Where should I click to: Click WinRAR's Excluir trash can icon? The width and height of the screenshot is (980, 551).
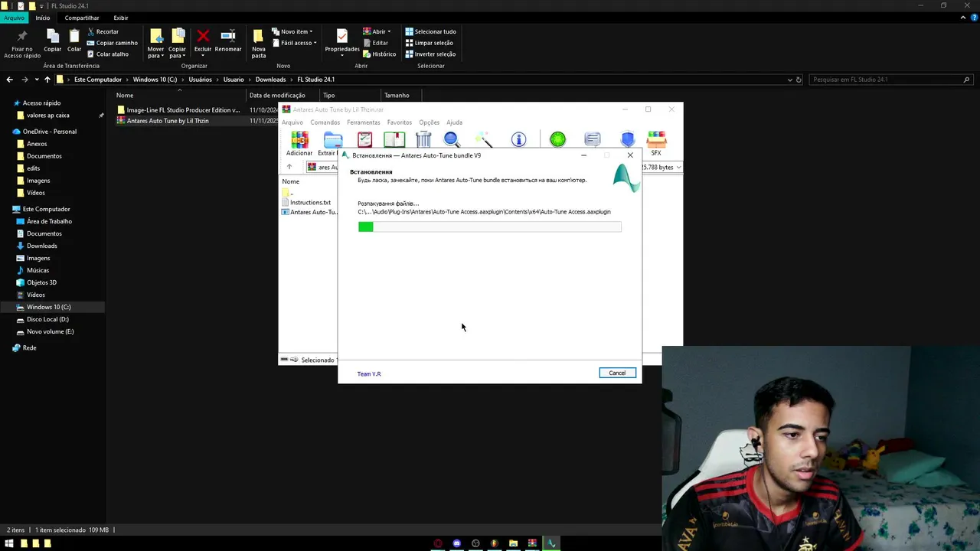(423, 139)
